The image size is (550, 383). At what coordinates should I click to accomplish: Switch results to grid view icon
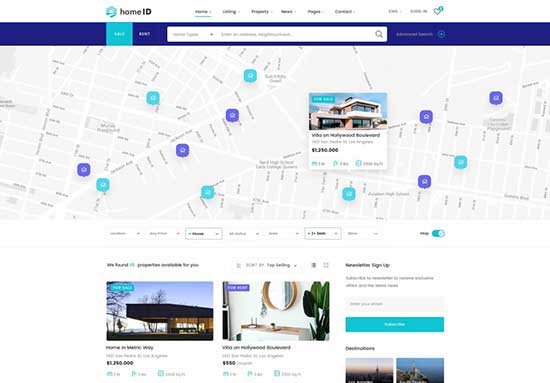326,265
